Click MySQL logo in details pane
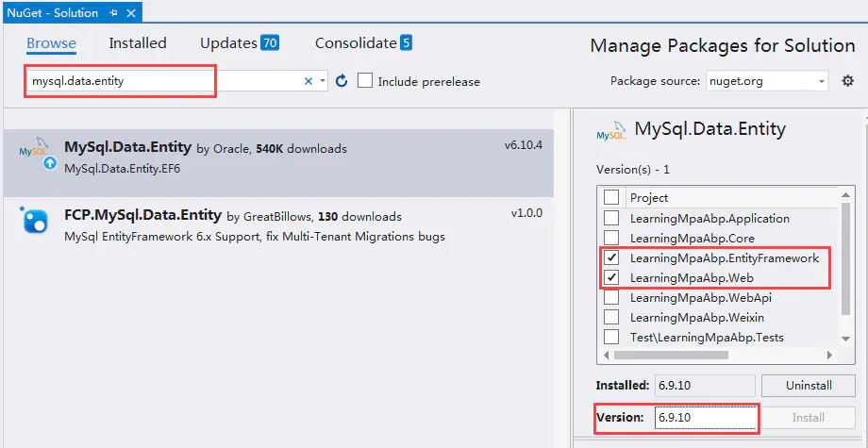 [611, 132]
